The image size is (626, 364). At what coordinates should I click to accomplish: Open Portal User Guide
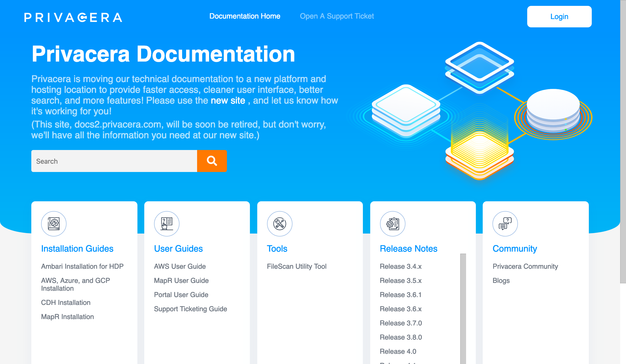pos(181,295)
